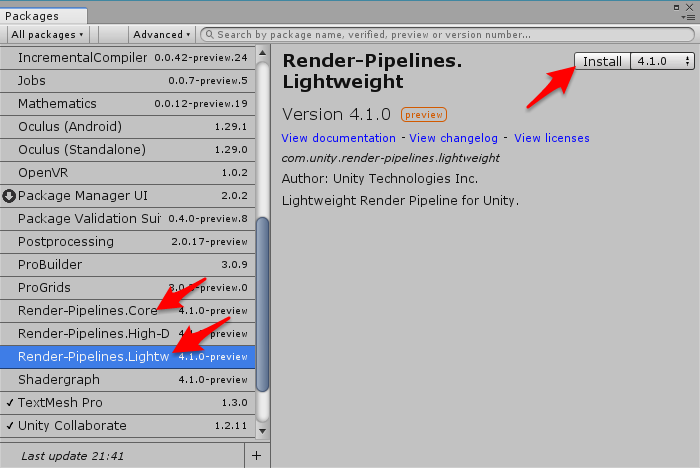Select the Mathematics package
This screenshot has width=700, height=468.
(x=128, y=104)
